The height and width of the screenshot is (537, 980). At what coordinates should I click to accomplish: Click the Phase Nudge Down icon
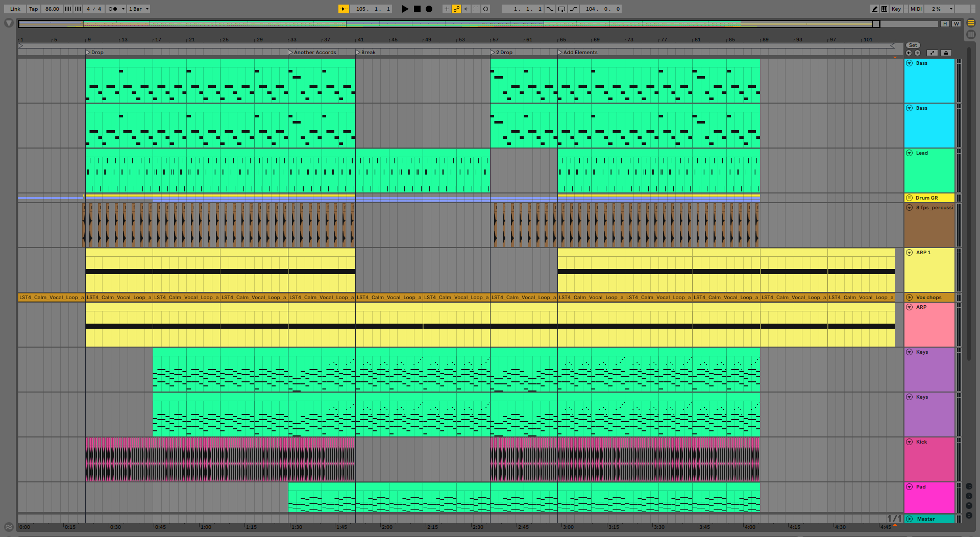coord(68,9)
